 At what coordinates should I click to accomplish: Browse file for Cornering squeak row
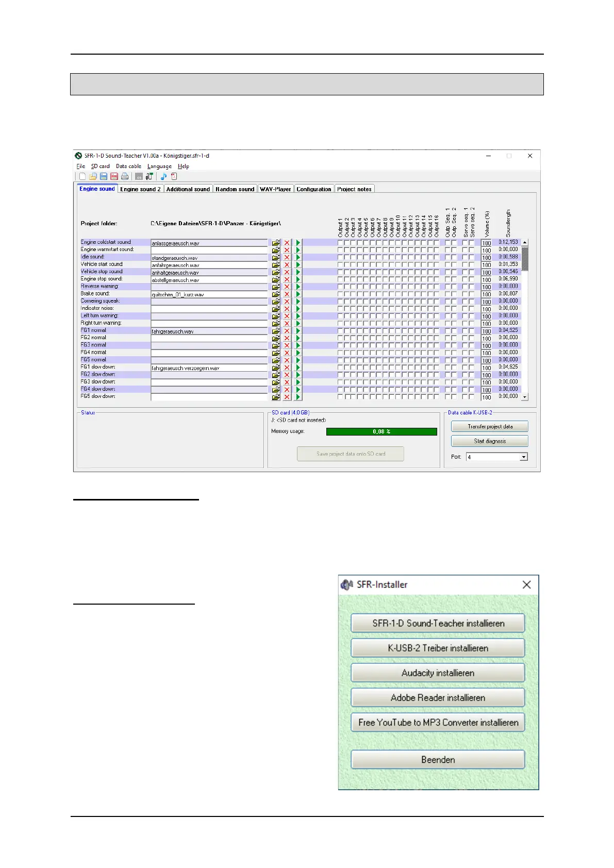276,302
